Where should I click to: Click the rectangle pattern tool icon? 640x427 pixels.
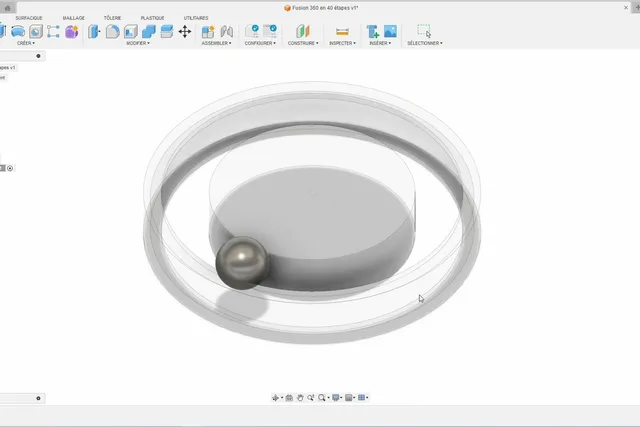tap(53, 32)
